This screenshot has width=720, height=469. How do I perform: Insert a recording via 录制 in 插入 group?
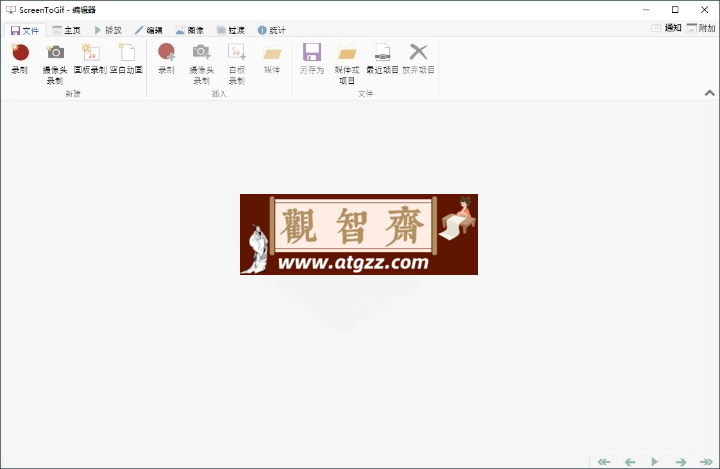(166, 58)
